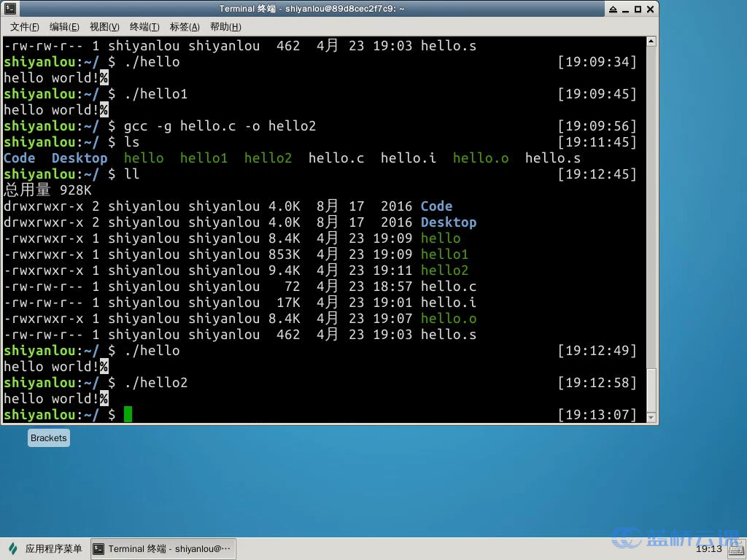This screenshot has height=560, width=747.
Task: Click the Terminal 终端 taskbar button
Action: tap(163, 549)
